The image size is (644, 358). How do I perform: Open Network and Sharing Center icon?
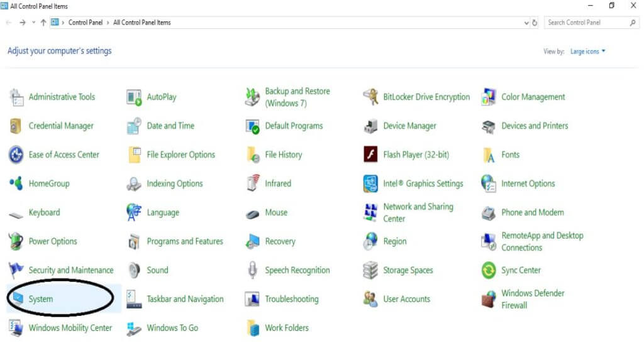[370, 212]
